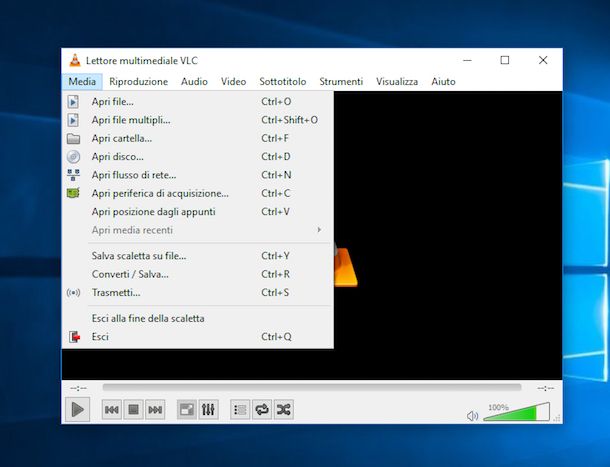
Task: Choose Apri flusso di rete... entry
Action: (x=198, y=175)
